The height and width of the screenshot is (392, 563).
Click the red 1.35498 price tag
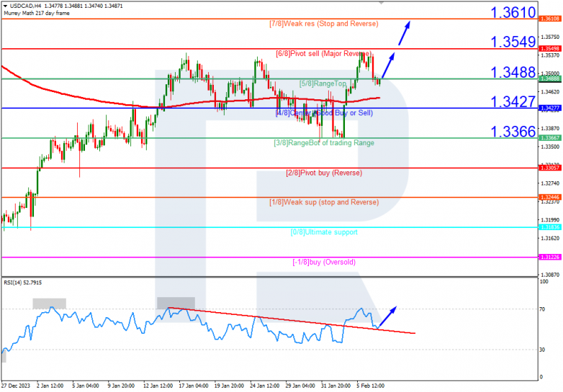(x=550, y=48)
